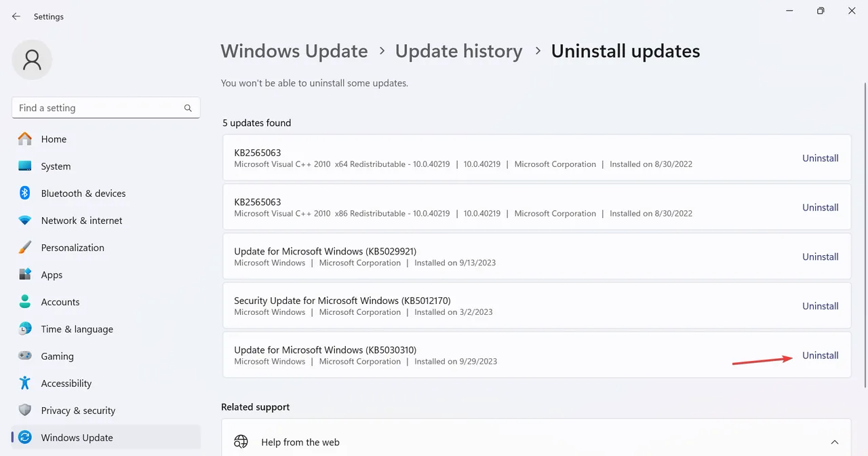The width and height of the screenshot is (868, 456).
Task: Return to Update history breadcrumb
Action: 459,51
